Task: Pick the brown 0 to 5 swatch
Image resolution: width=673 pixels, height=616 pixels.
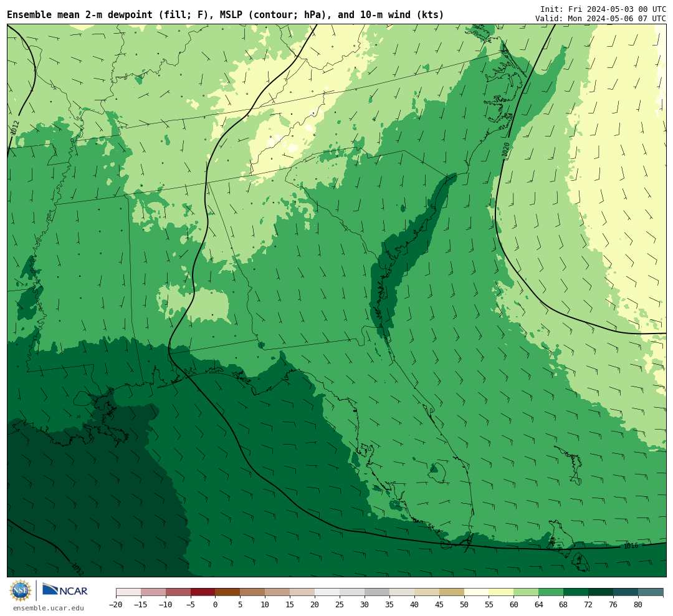Action: 228,592
